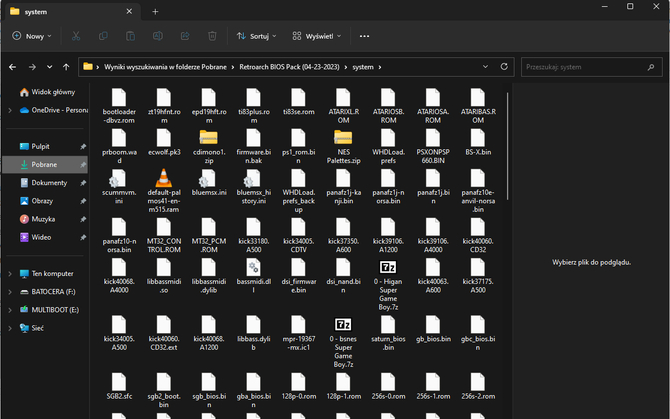Screen dimensions: 670x419
Task: Open Pobrane downloads folder in sidebar
Action: (x=45, y=164)
